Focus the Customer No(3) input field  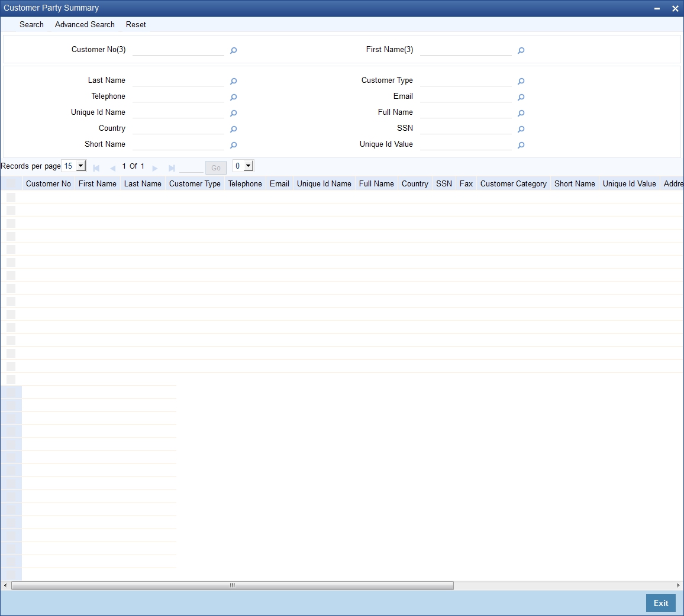178,50
